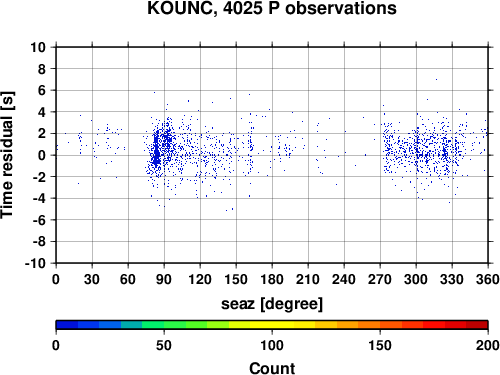Click the x-axis tick label 270
This screenshot has width=500, height=375.
pos(380,279)
